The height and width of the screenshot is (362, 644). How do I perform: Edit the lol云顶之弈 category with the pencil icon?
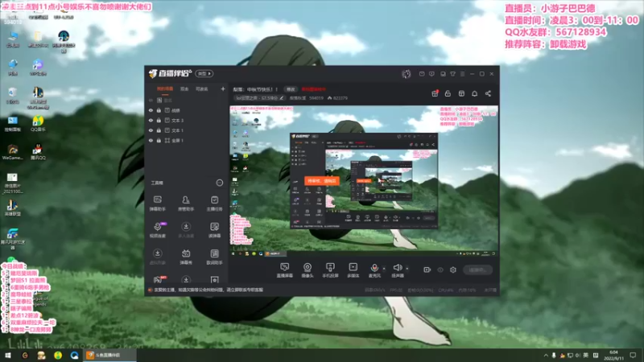[x=282, y=98]
